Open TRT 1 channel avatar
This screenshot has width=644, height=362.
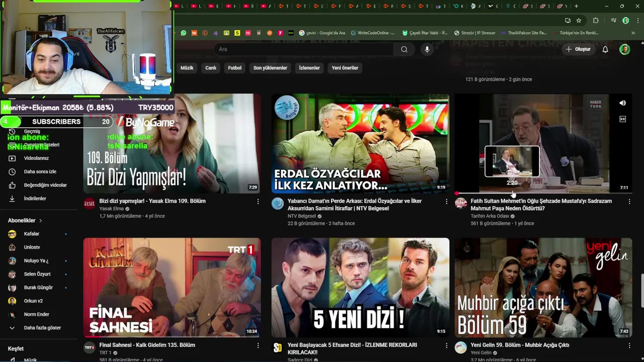click(x=89, y=347)
